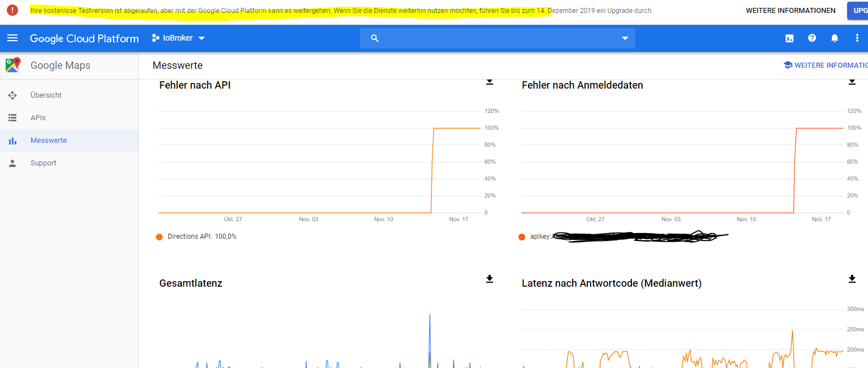Image resolution: width=868 pixels, height=368 pixels.
Task: Click the Fehler nach Anmeldedaten chart title
Action: pos(582,85)
